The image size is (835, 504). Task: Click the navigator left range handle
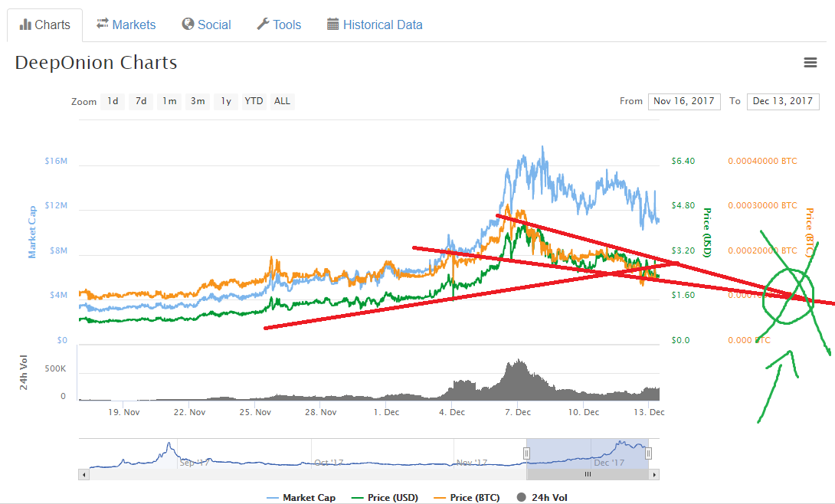[x=526, y=453]
